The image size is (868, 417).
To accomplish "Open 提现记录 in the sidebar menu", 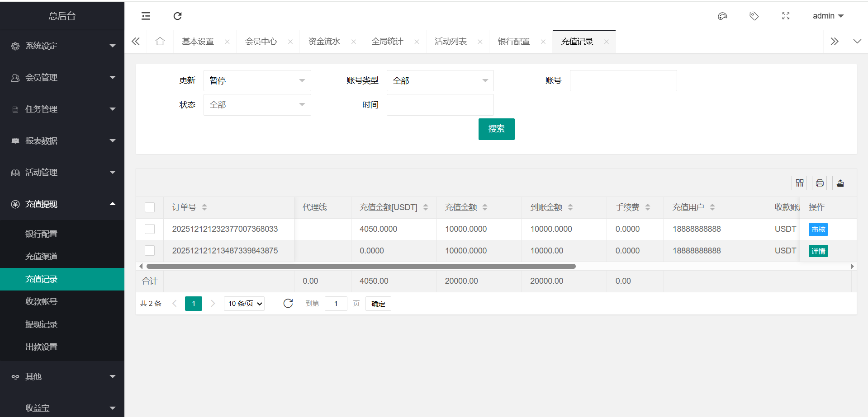I will 41,324.
